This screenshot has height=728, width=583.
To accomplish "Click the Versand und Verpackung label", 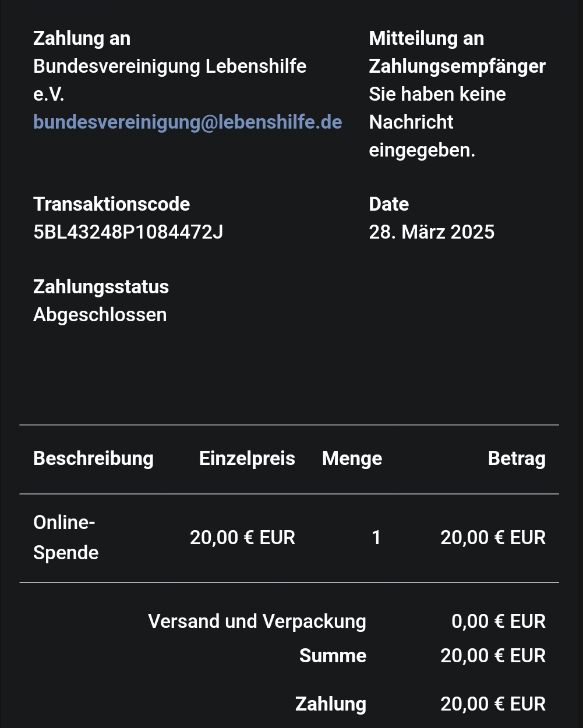I will (257, 622).
